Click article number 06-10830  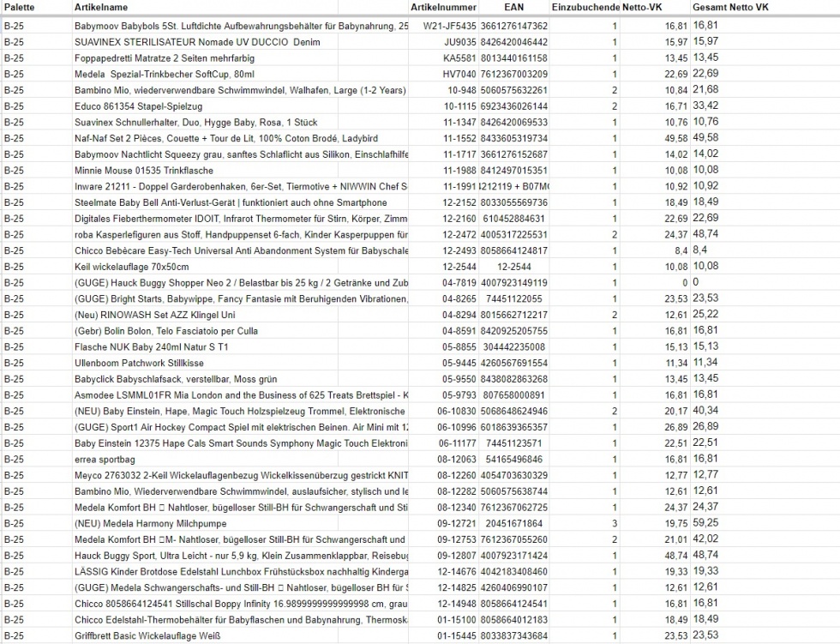pyautogui.click(x=456, y=412)
